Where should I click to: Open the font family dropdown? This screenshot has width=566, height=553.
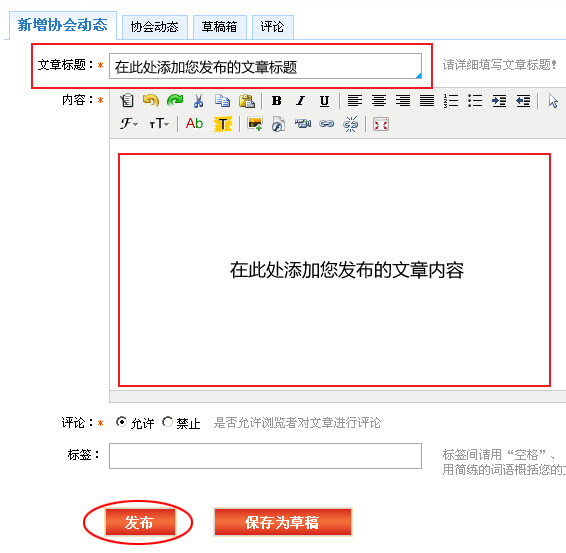click(129, 124)
